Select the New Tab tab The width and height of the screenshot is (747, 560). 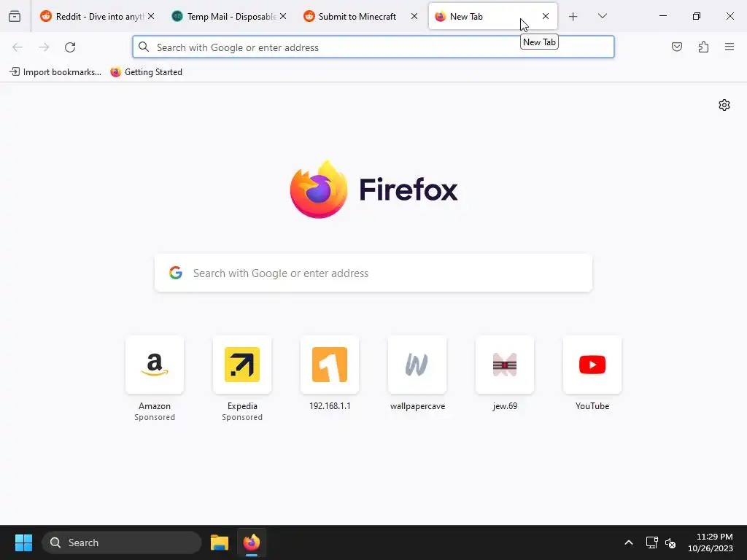pyautogui.click(x=492, y=16)
